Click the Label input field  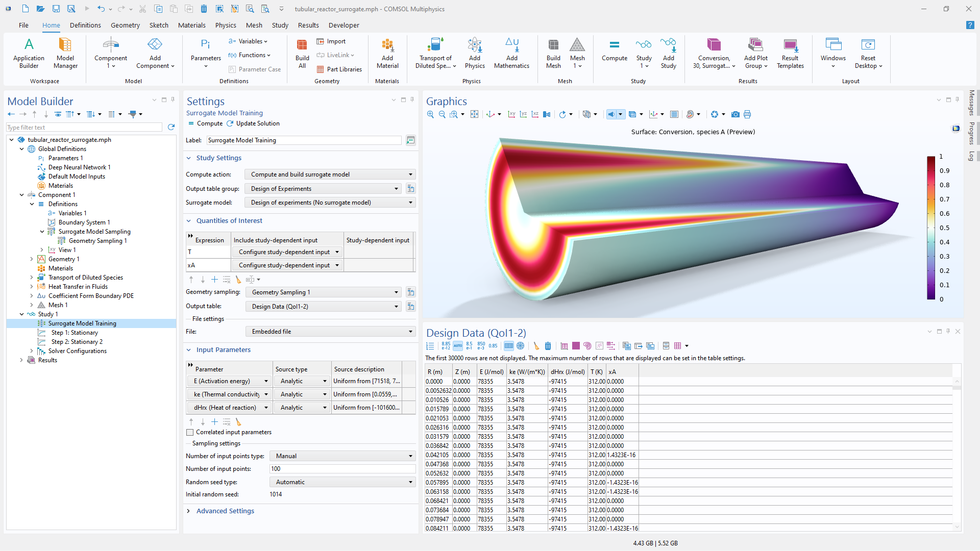coord(304,140)
